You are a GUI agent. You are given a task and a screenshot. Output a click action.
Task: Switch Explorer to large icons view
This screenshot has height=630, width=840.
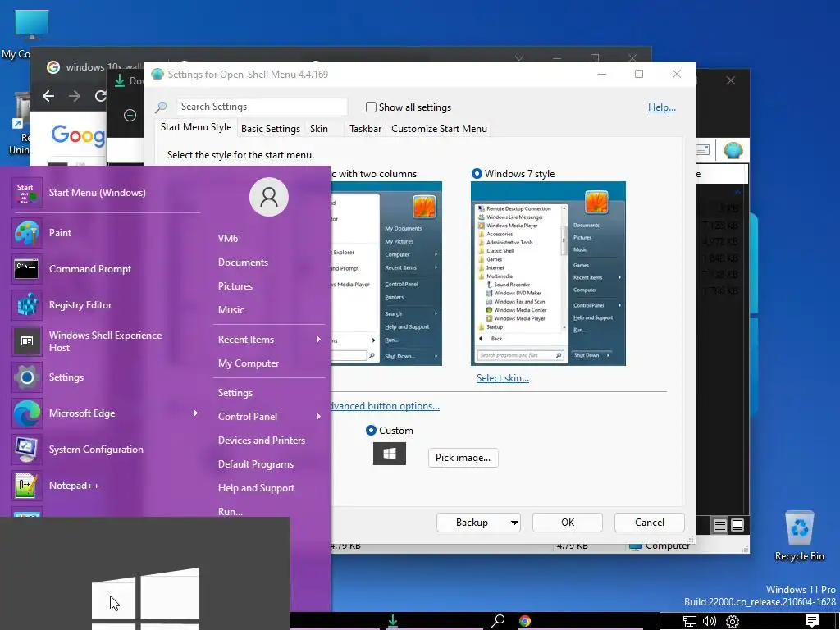tap(737, 525)
